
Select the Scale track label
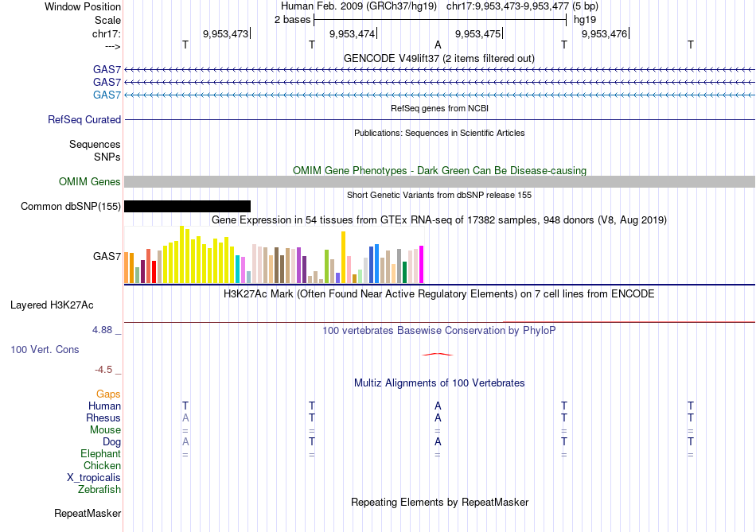pos(107,20)
